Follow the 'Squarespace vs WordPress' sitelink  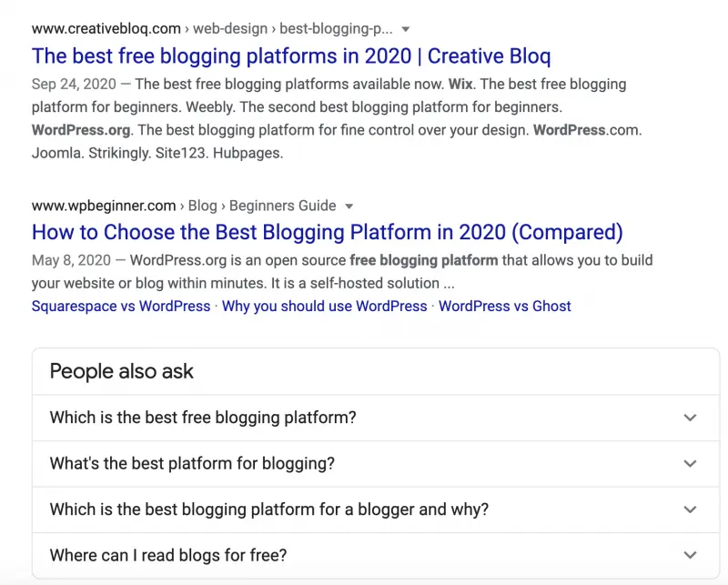121,307
